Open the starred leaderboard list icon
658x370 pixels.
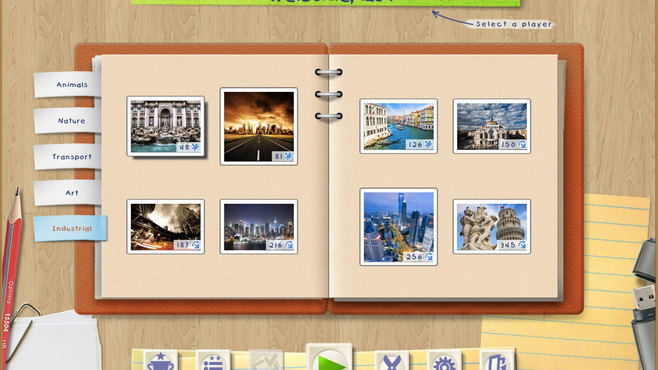(x=213, y=360)
